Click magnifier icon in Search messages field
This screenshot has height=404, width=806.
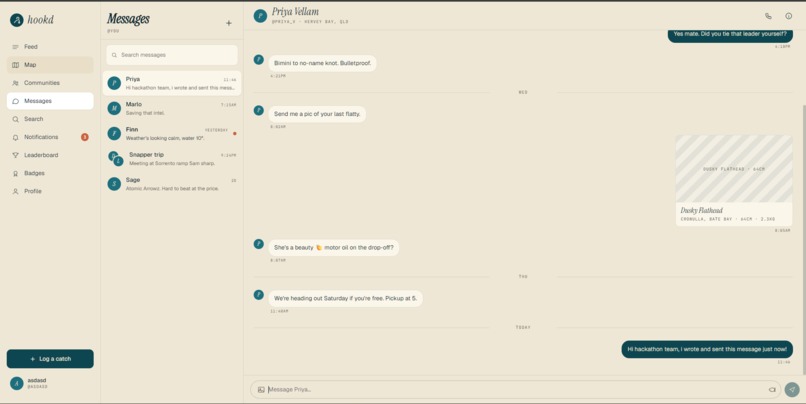point(114,55)
